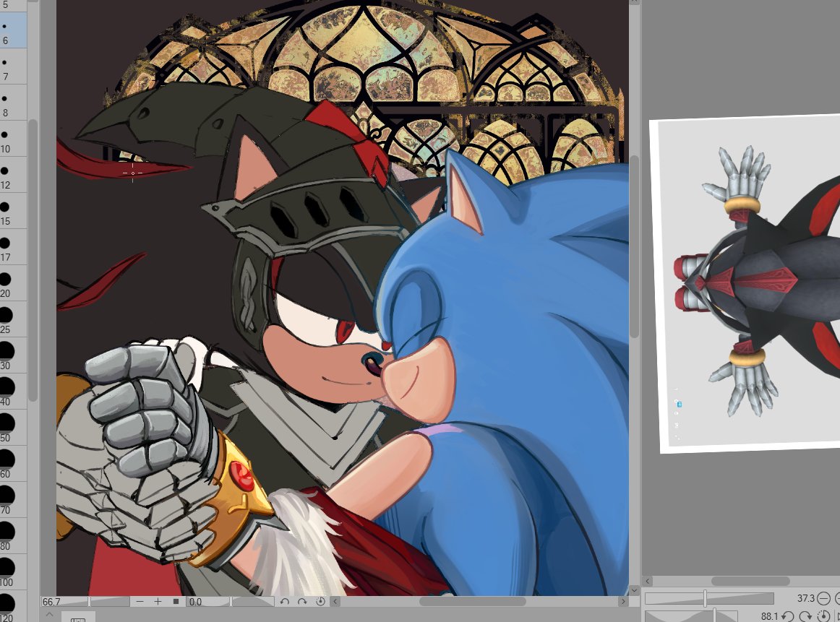Select brush size 7 preset
The width and height of the screenshot is (840, 622).
coord(13,66)
